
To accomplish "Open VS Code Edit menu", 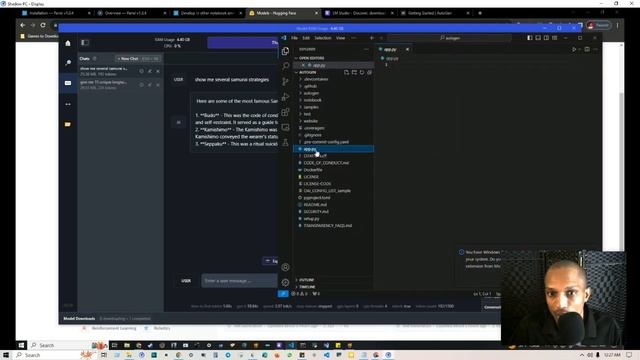I will tap(306, 38).
